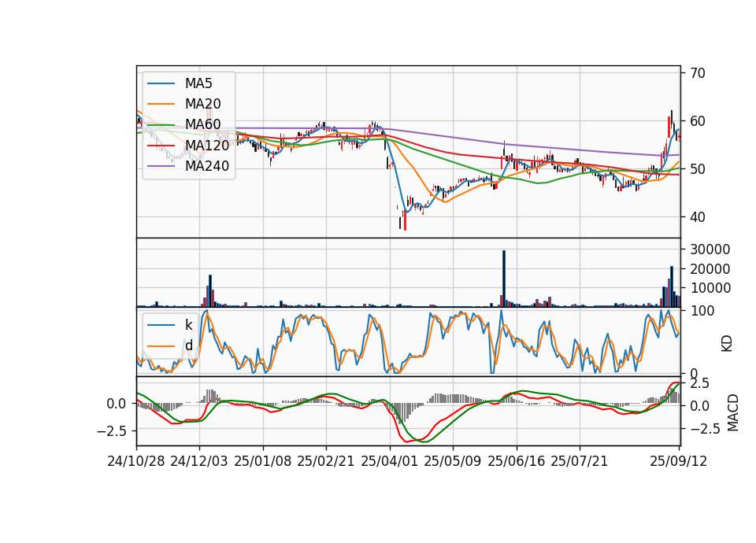Screen dimensions: 756x543
Task: Click the MA20 legend label
Action: pos(202,104)
